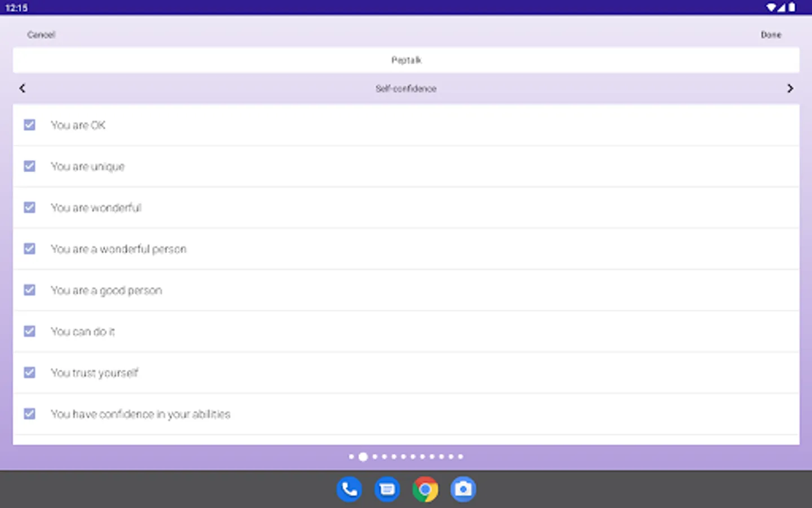Toggle the 'You can do it' checkbox
Screen dimensions: 812x508
click(x=29, y=331)
